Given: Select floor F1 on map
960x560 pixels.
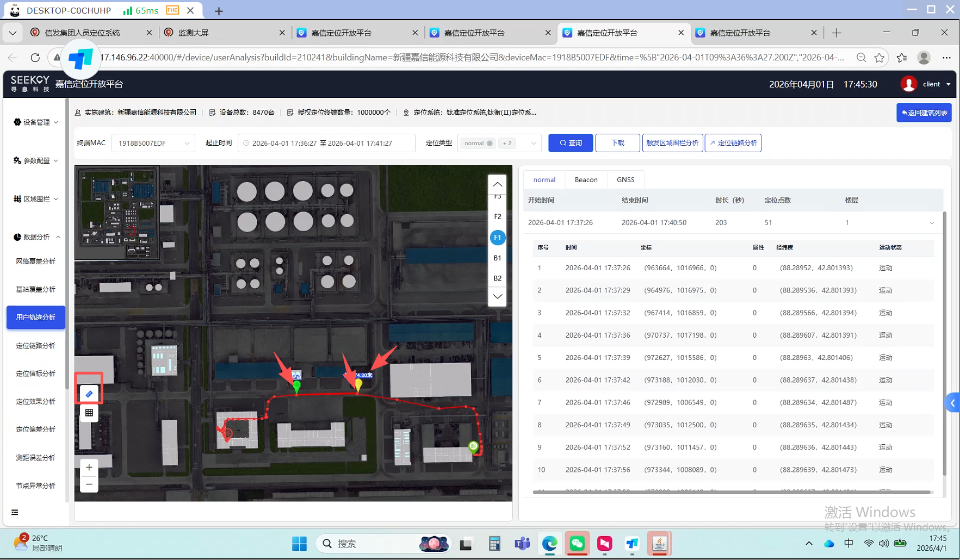Looking at the screenshot, I should coord(497,238).
